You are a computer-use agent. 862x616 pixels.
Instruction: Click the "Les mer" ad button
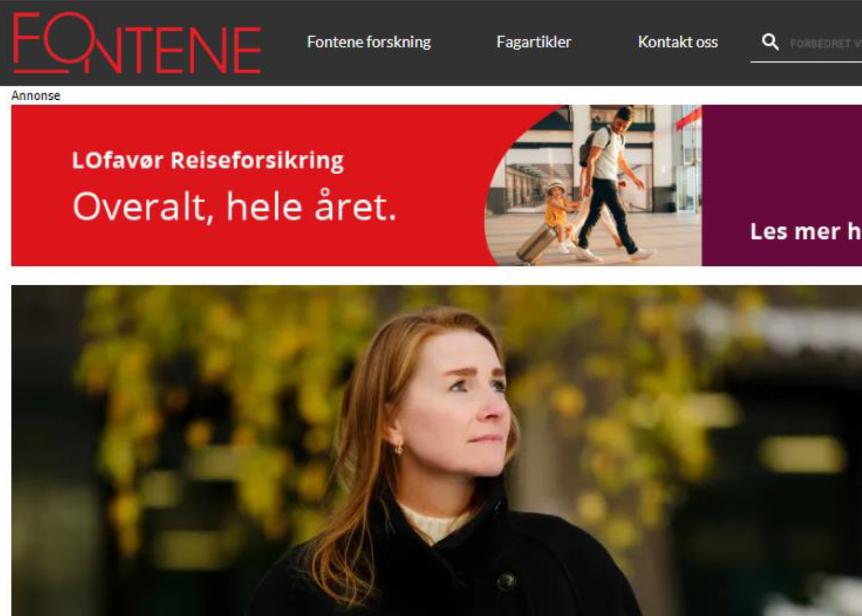[x=805, y=231]
